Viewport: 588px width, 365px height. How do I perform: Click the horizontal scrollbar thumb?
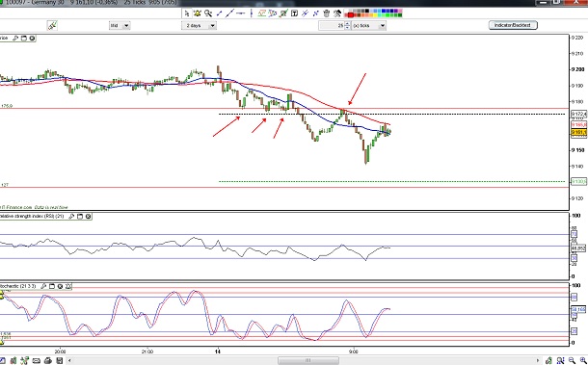(x=308, y=360)
